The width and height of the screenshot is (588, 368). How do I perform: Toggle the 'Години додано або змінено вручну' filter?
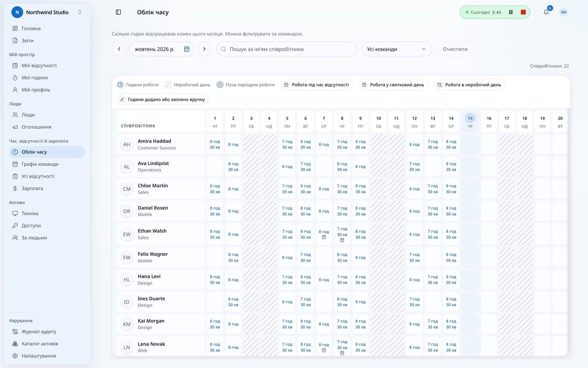[x=163, y=99]
